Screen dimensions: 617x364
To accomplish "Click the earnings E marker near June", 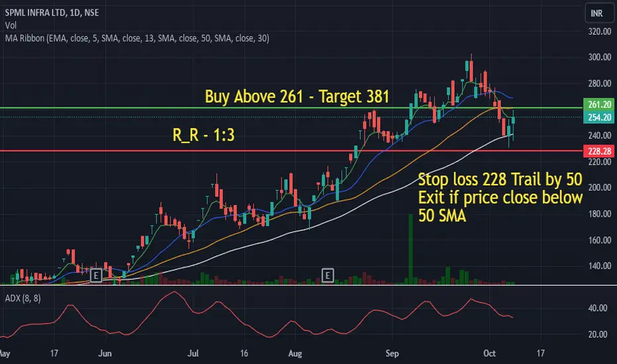I will click(96, 275).
